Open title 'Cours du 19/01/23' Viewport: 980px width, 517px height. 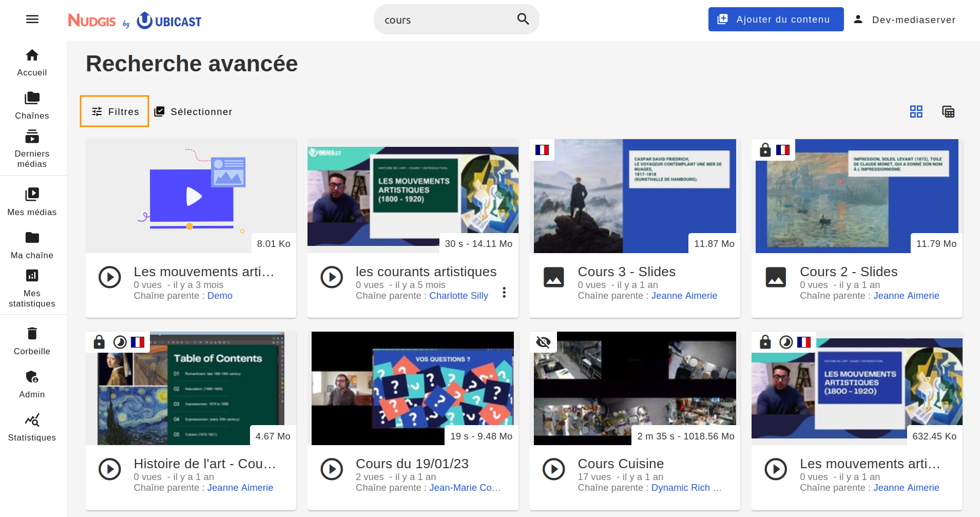tap(412, 464)
